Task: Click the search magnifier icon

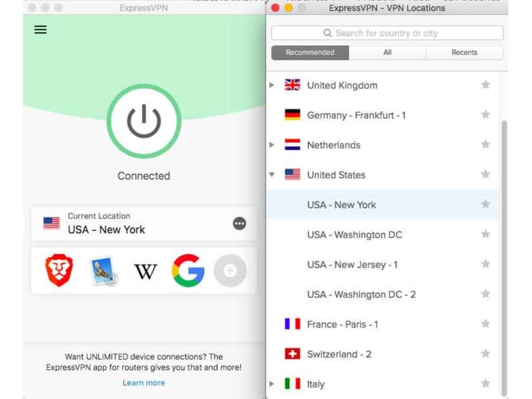Action: [327, 33]
